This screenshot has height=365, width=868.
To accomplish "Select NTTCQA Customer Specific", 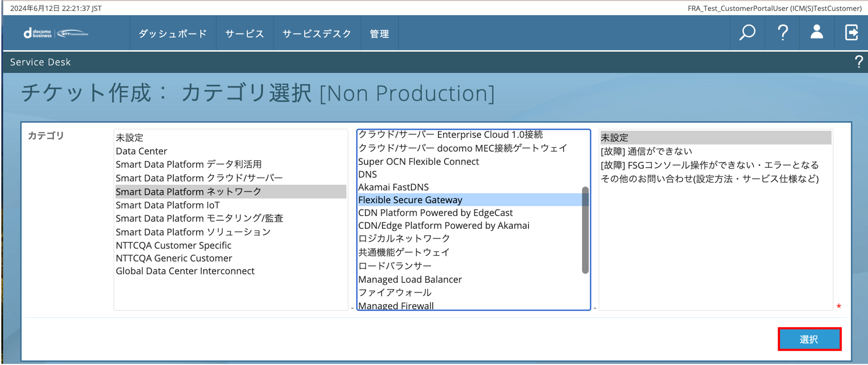I will point(231,245).
